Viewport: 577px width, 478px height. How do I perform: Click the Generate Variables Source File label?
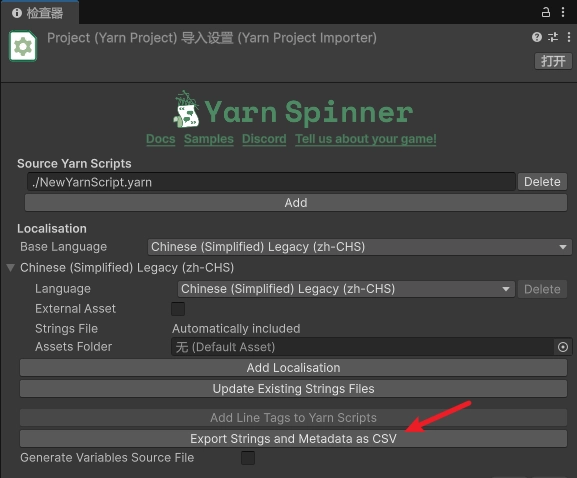coord(107,458)
